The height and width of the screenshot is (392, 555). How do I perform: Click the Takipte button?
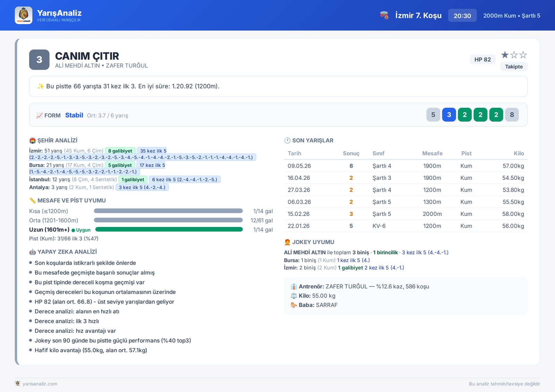[514, 67]
